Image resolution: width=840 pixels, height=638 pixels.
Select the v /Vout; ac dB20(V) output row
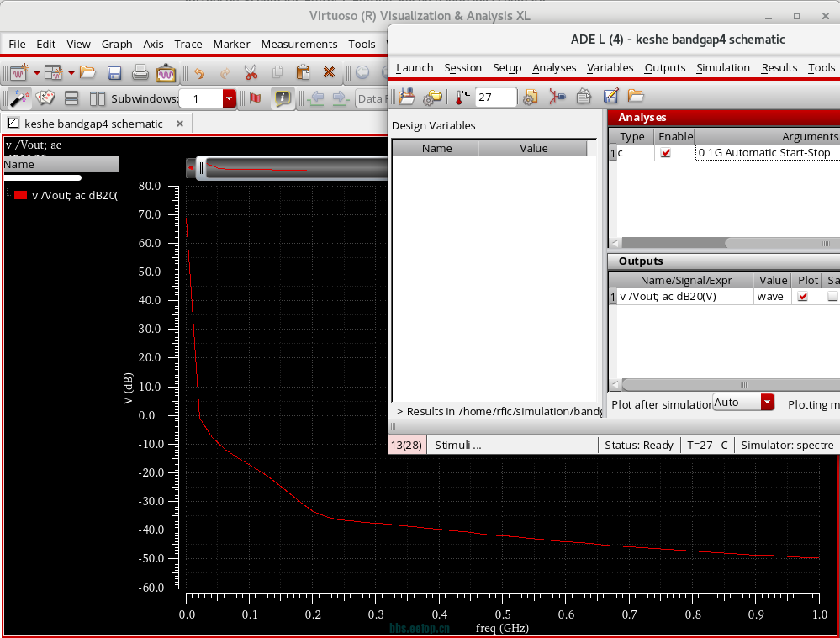click(686, 296)
